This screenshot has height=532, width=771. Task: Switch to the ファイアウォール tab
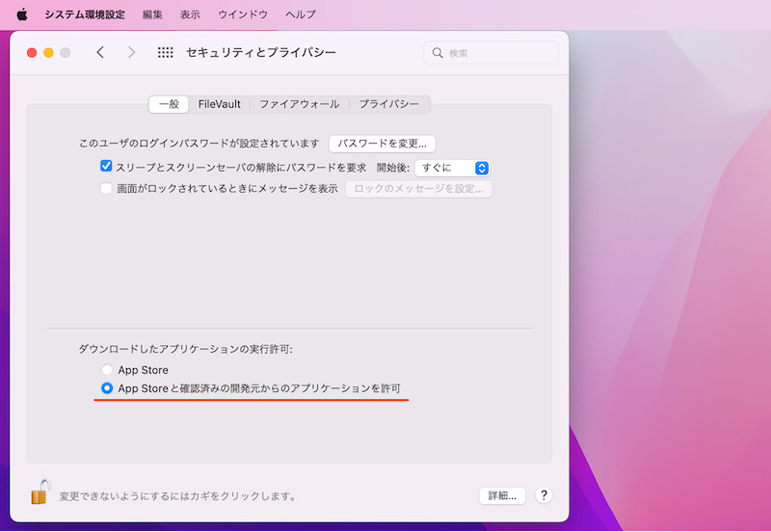[299, 104]
